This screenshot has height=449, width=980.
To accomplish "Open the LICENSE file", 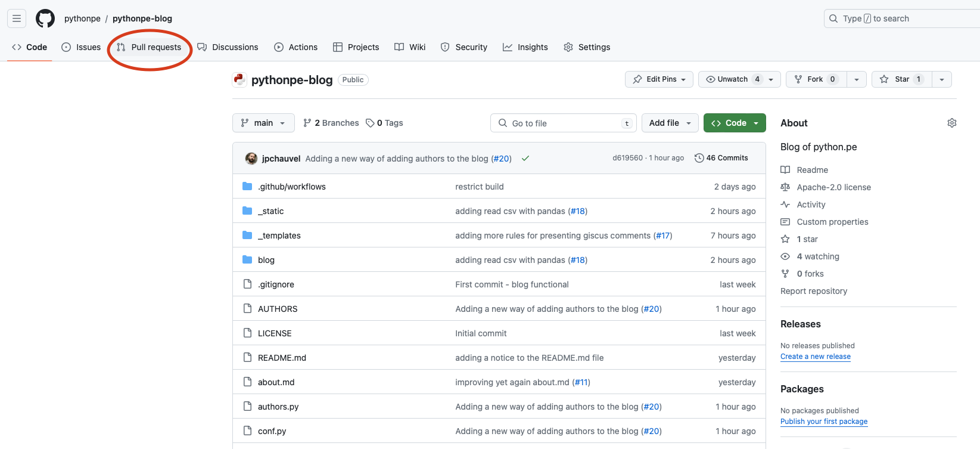I will pyautogui.click(x=275, y=333).
